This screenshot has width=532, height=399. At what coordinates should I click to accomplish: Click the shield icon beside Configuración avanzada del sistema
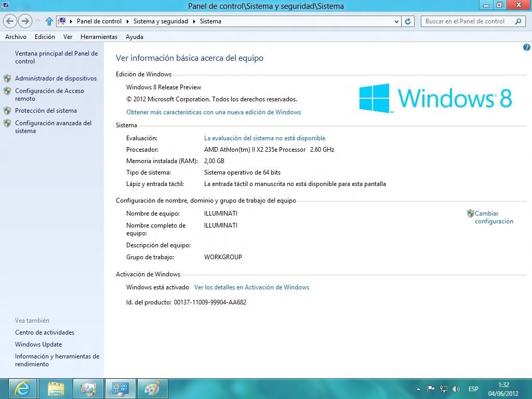[x=7, y=123]
